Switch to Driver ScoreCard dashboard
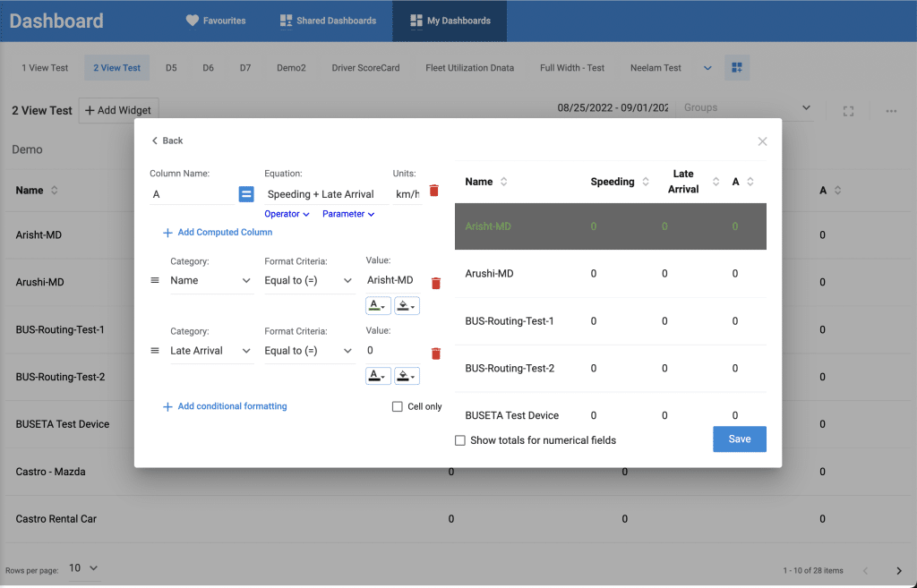 point(365,68)
